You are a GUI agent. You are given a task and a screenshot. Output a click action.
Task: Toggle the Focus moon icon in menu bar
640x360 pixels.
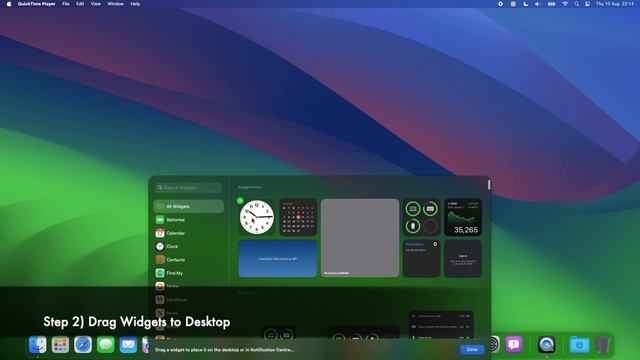pyautogui.click(x=526, y=4)
